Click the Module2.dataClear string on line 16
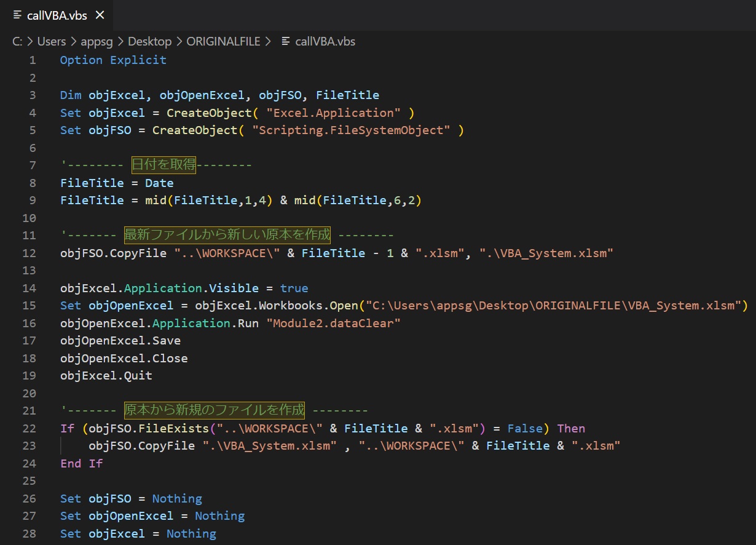Image resolution: width=756 pixels, height=545 pixels. pyautogui.click(x=334, y=323)
